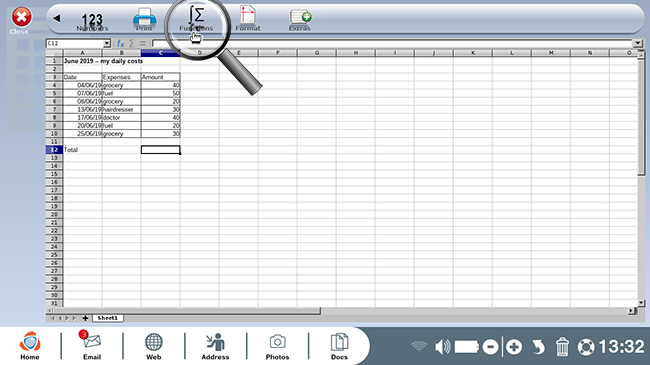
Task: Click the Sum sigma icon in formula bar
Action: pyautogui.click(x=131, y=43)
